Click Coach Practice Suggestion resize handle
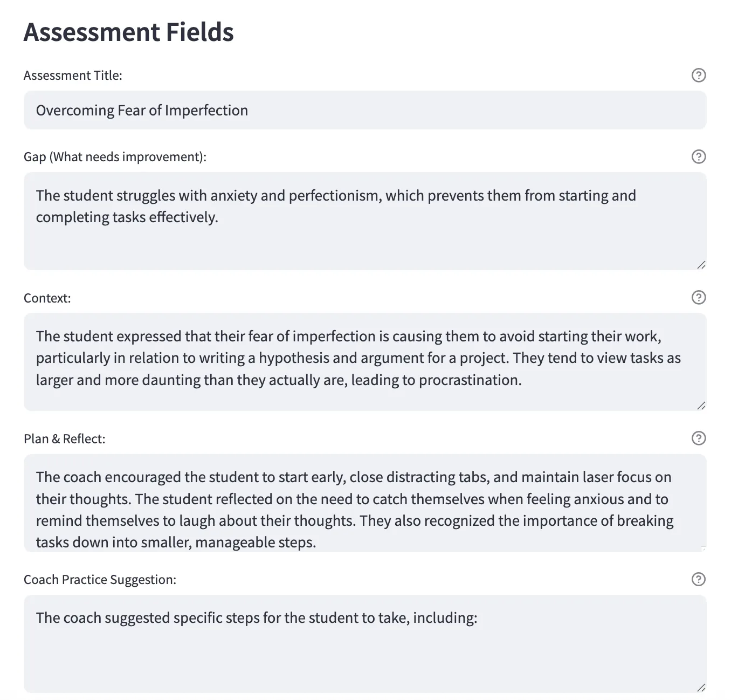Viewport: 731px width, 700px height. pos(700,687)
